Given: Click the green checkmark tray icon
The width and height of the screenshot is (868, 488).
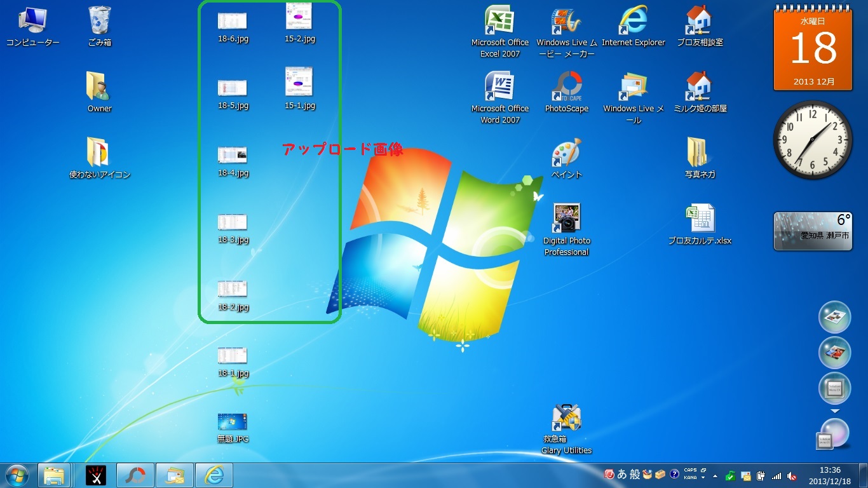Looking at the screenshot, I should point(731,475).
